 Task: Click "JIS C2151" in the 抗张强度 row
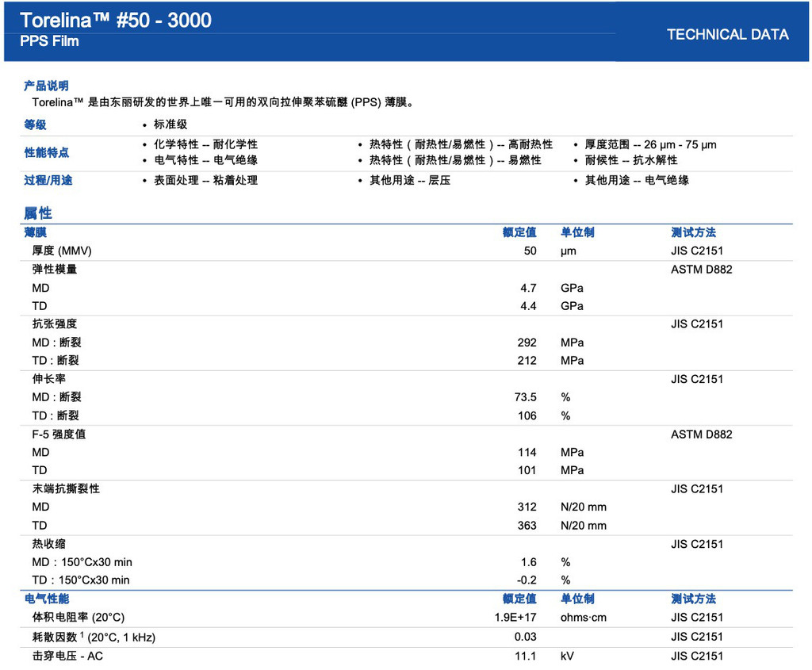tap(697, 324)
